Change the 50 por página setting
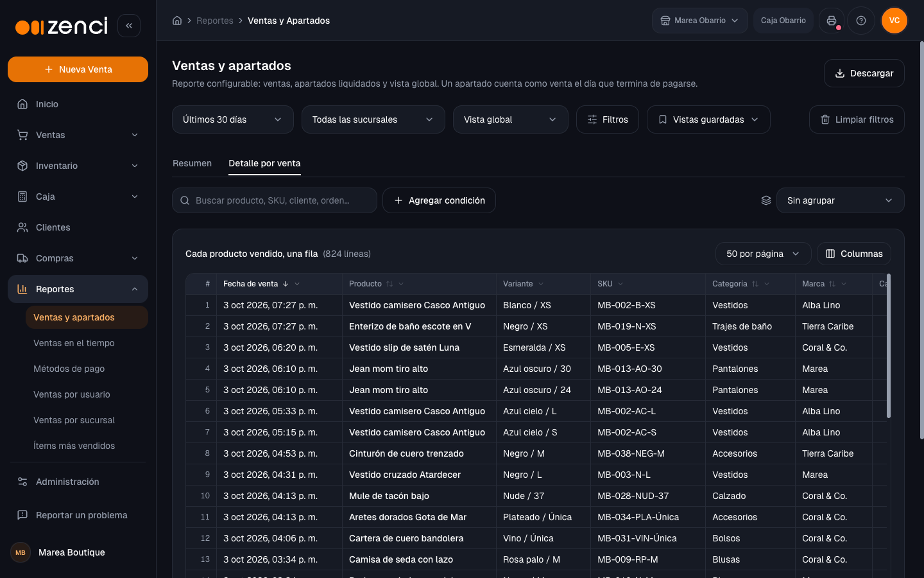 (x=764, y=254)
